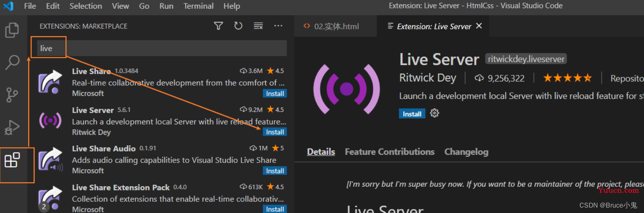Screen dimensions: 644x213
Task: Click the large Live Server logo
Action: click(347, 89)
